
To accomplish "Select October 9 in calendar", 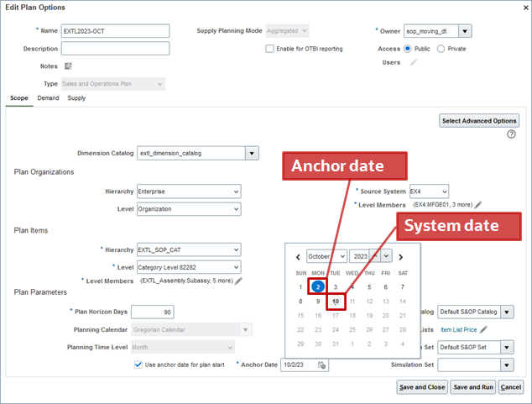I will (x=318, y=302).
